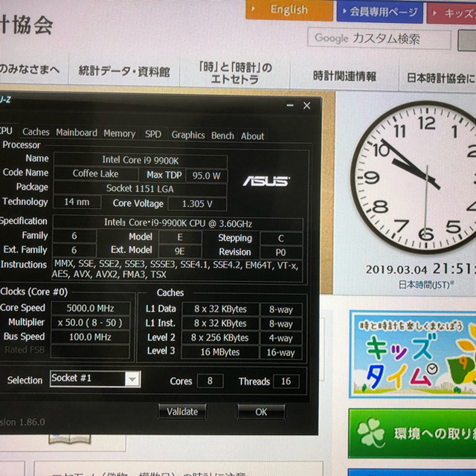Open the Mainboard tab
This screenshot has height=476, width=476.
77,132
